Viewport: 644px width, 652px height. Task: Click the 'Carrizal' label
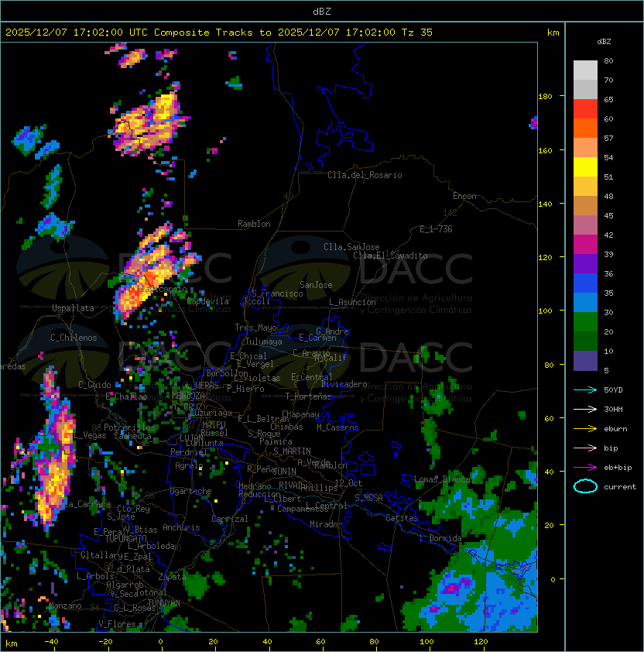pos(229,519)
